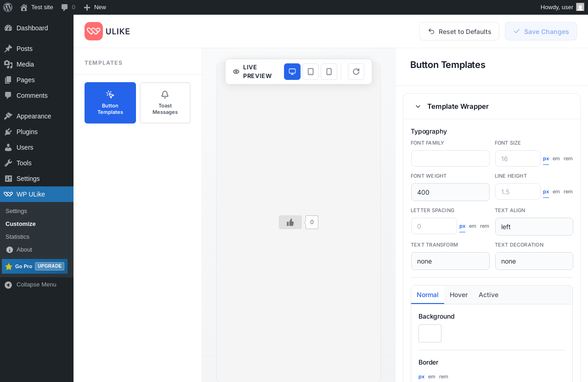Click the Media icon in sidebar

(x=8, y=64)
